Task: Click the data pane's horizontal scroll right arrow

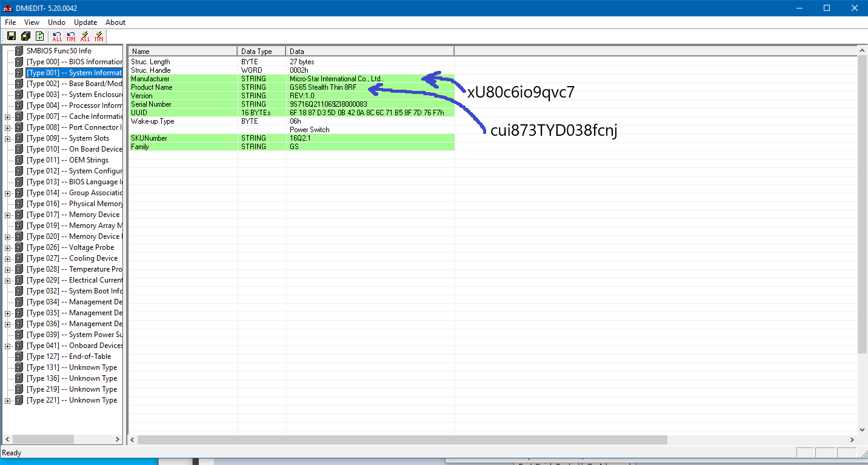Action: pos(852,440)
